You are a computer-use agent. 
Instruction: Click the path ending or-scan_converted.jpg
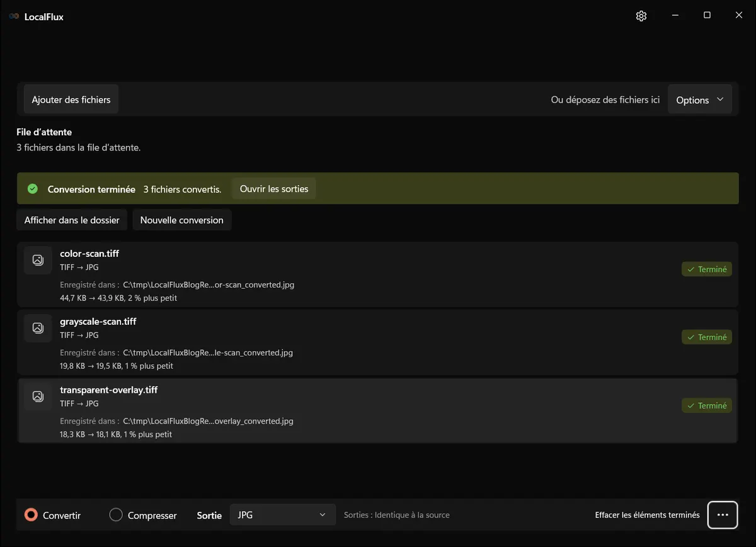(x=209, y=285)
